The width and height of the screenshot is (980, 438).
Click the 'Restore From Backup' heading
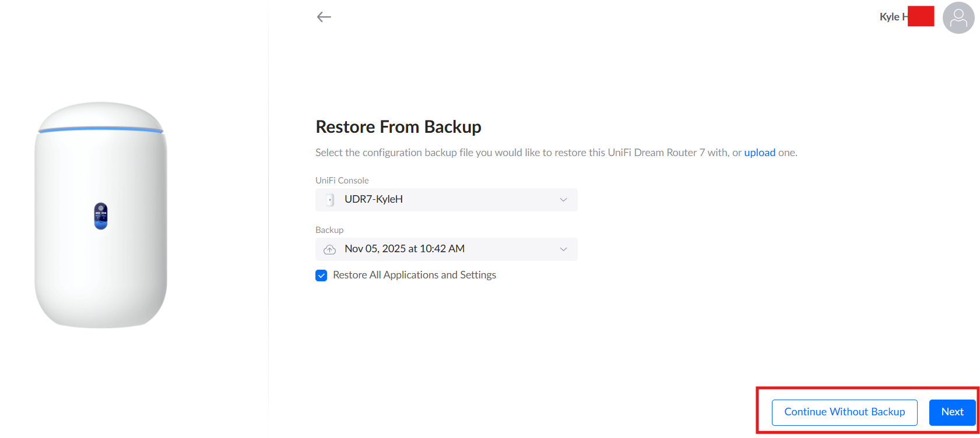pyautogui.click(x=398, y=127)
